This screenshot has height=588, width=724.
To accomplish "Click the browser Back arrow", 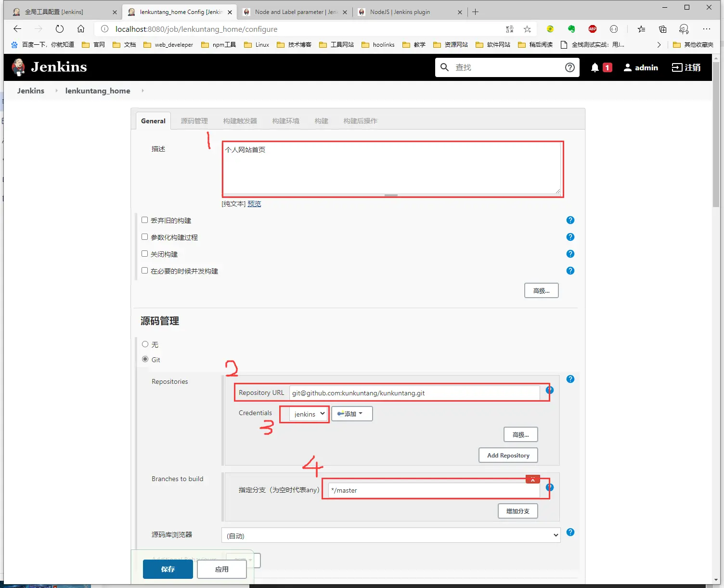I will click(x=17, y=29).
